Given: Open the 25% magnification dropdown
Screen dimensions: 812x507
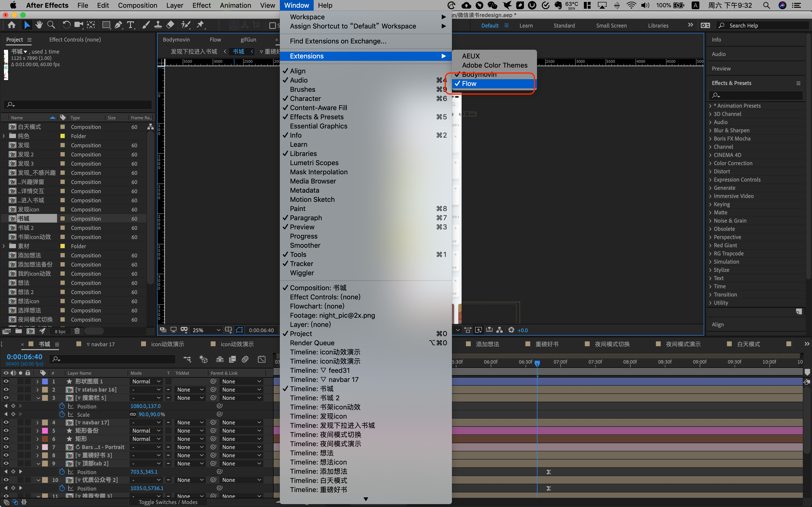Looking at the screenshot, I should pyautogui.click(x=206, y=330).
